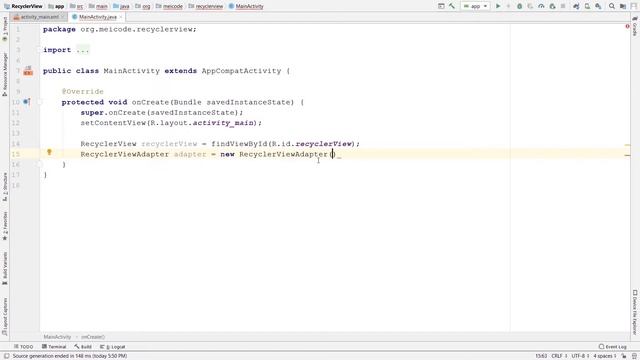The width and height of the screenshot is (640, 360).
Task: Click the fold marker beside the import line
Action: pos(40,50)
